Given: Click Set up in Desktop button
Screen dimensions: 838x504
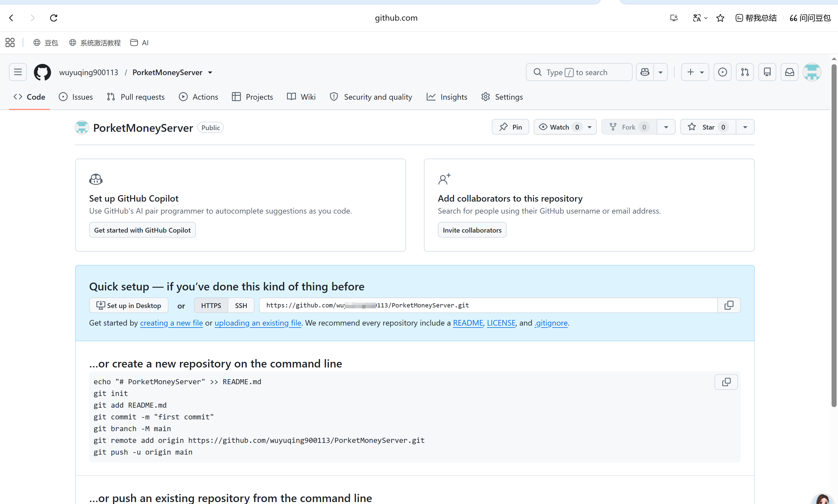Looking at the screenshot, I should [129, 305].
